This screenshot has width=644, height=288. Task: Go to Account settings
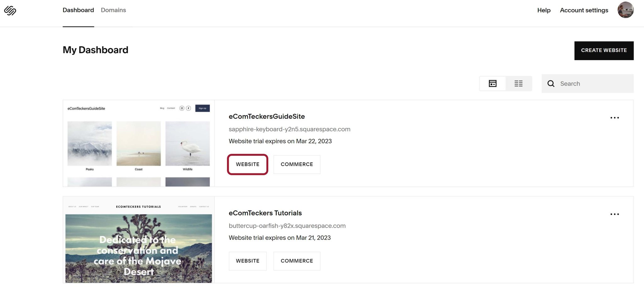click(584, 10)
